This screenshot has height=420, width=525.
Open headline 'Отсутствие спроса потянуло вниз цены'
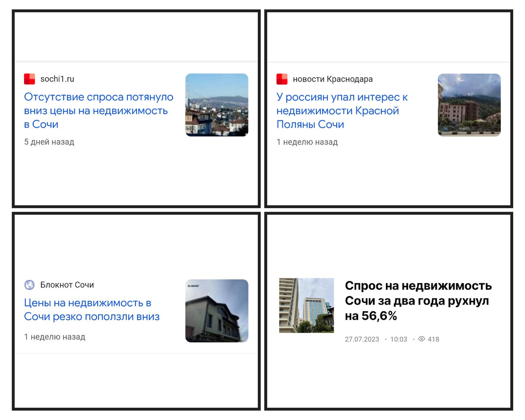[98, 111]
